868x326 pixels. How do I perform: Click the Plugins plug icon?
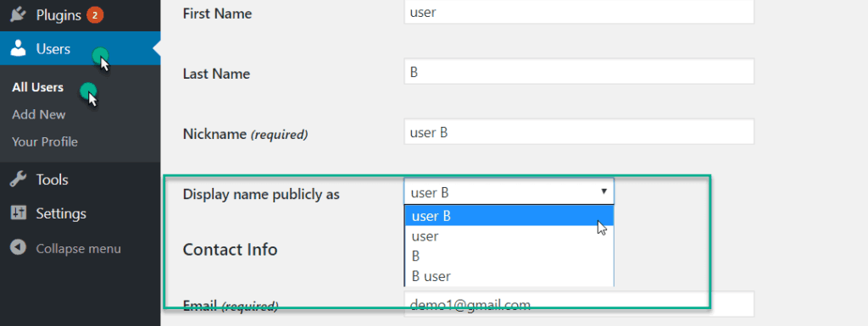click(19, 15)
